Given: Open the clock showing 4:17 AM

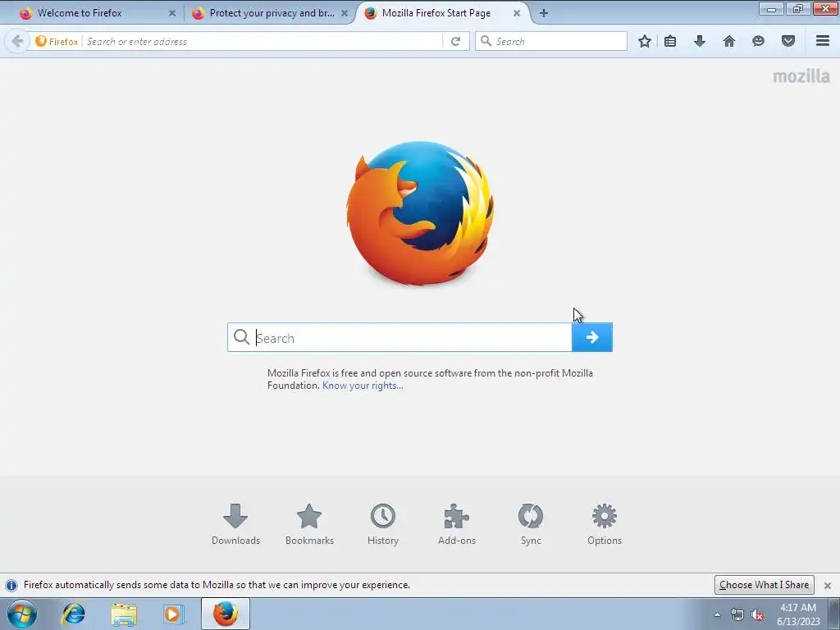Looking at the screenshot, I should tap(798, 614).
